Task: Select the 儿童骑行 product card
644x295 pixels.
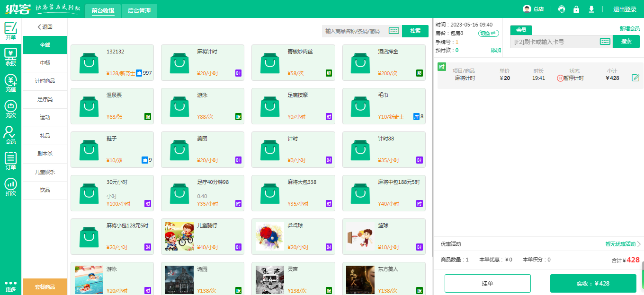Action: tap(203, 236)
